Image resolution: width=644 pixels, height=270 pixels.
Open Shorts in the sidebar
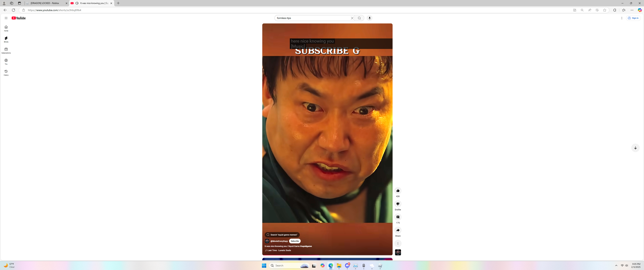[x=6, y=39]
